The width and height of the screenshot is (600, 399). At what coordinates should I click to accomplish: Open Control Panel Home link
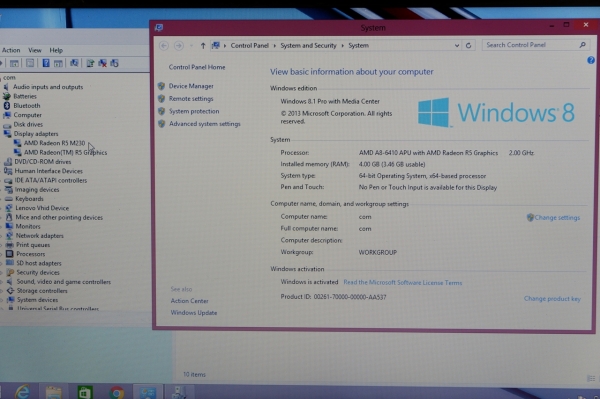point(197,67)
